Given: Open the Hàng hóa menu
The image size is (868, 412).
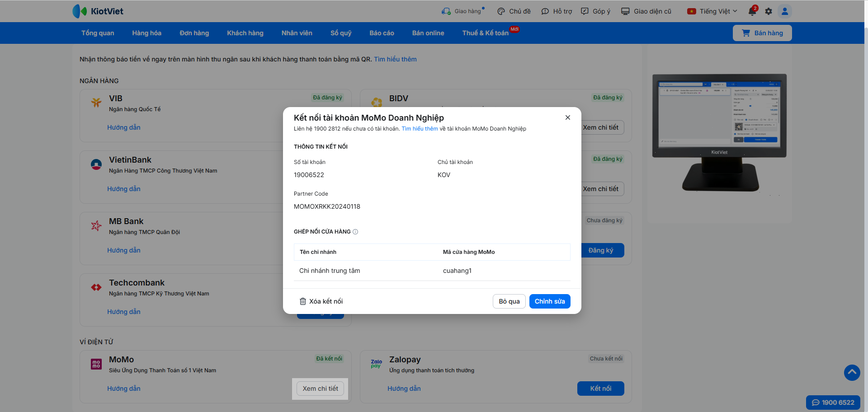Looking at the screenshot, I should (x=147, y=33).
